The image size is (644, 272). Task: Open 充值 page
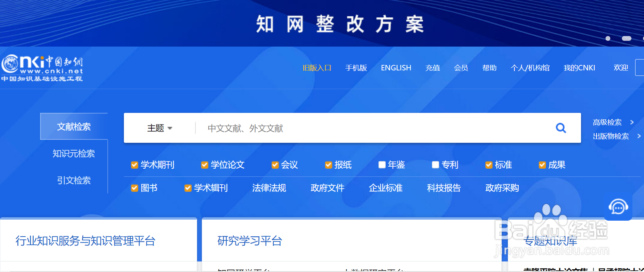click(433, 68)
